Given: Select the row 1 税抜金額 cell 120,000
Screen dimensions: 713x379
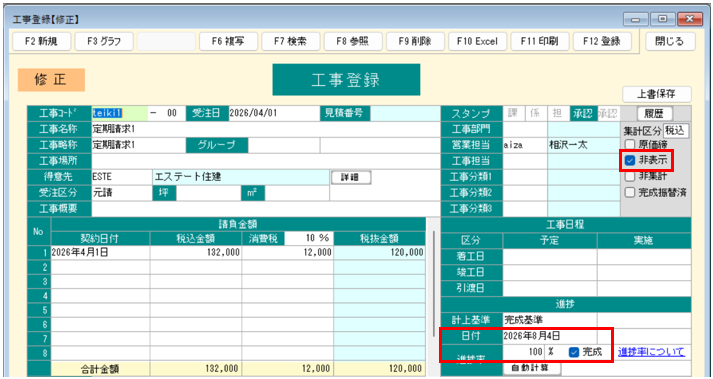Looking at the screenshot, I should pyautogui.click(x=380, y=253).
